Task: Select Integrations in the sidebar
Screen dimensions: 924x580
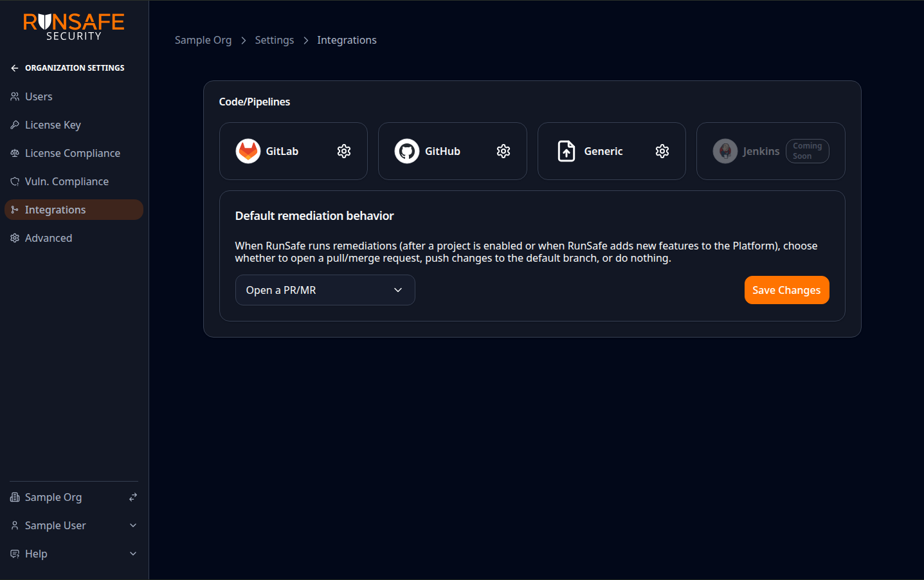Action: 74,210
